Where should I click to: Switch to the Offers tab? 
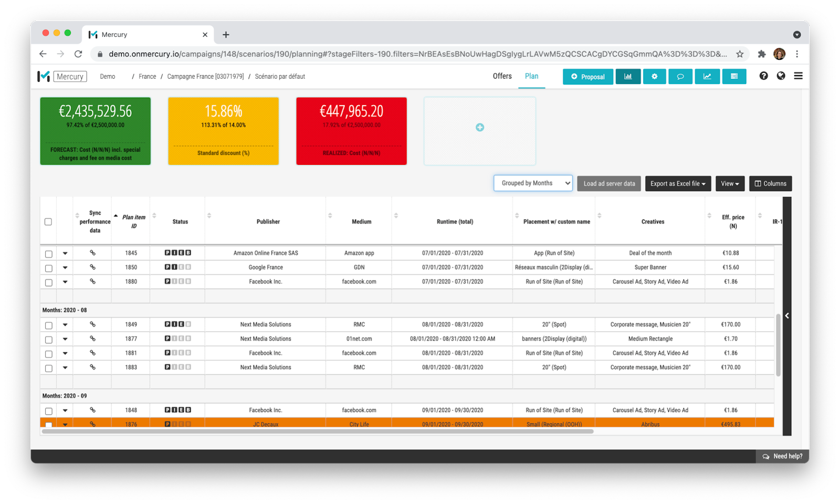coord(501,76)
